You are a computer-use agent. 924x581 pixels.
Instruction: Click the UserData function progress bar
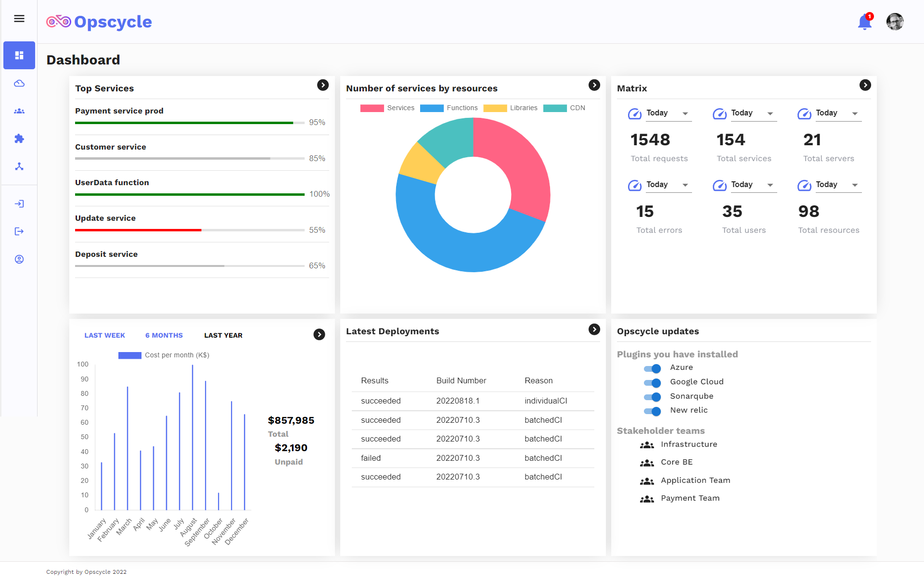pos(190,195)
